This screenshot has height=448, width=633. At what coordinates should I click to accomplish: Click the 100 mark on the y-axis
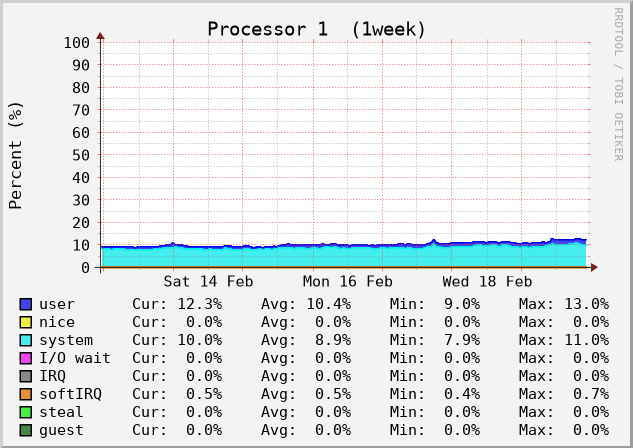pyautogui.click(x=76, y=43)
